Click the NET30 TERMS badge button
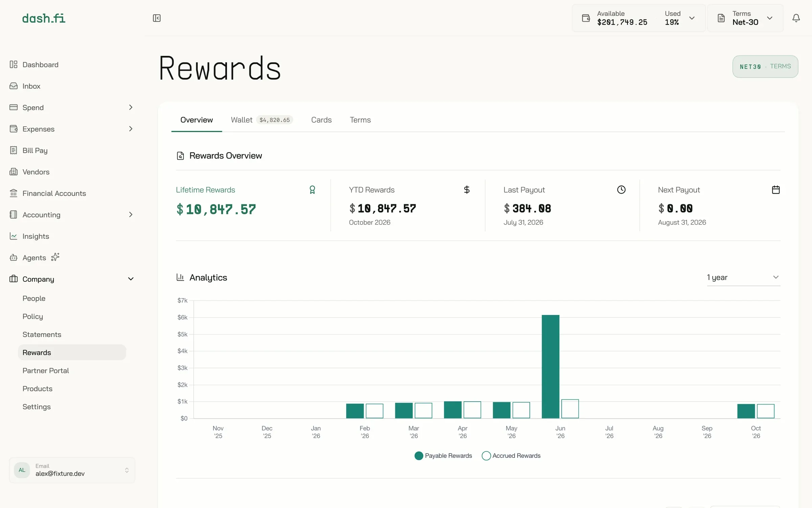This screenshot has height=508, width=812. coord(765,66)
